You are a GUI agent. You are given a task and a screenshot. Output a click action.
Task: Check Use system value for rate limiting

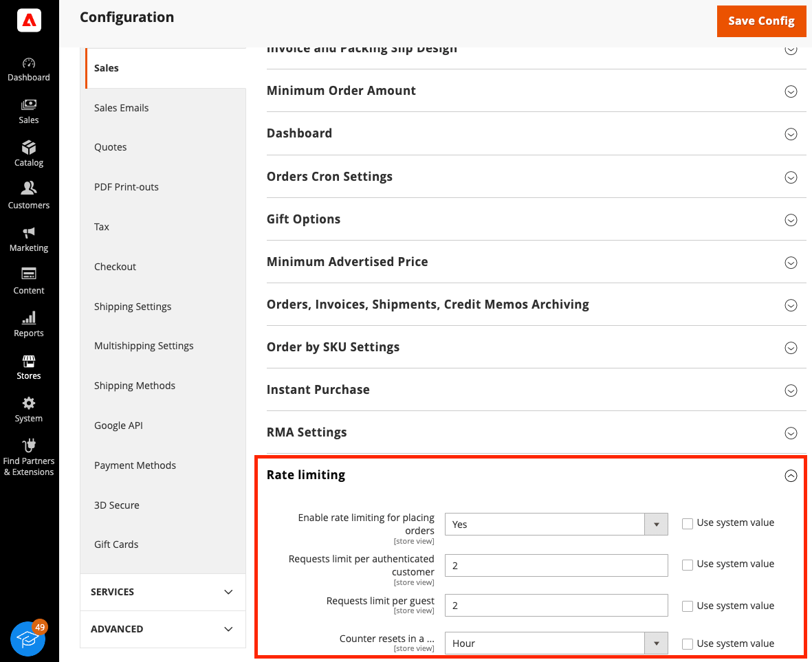click(688, 523)
